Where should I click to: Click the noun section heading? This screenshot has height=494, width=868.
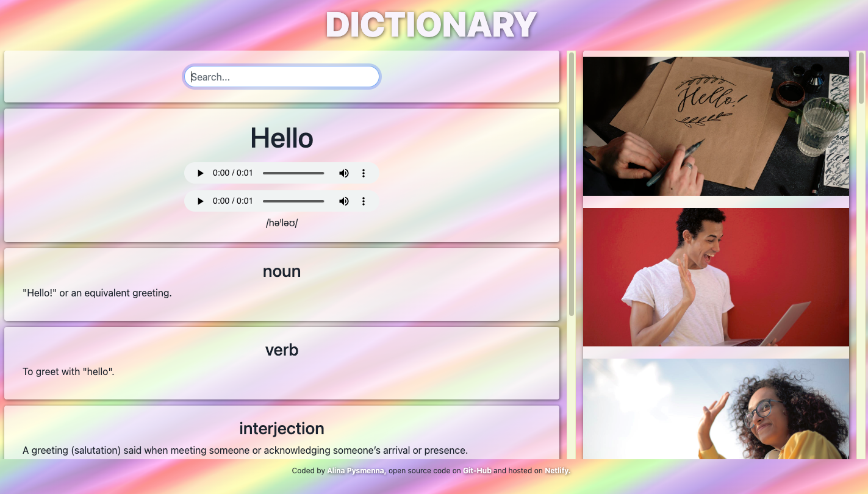(x=282, y=271)
